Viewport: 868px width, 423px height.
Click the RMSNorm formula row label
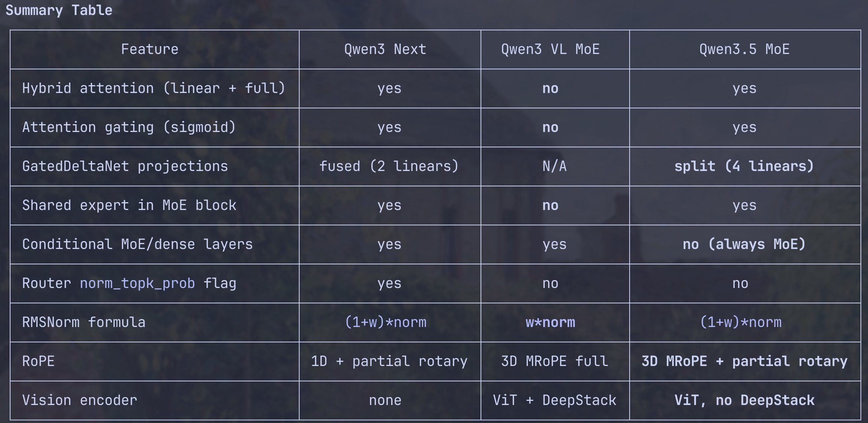[84, 322]
